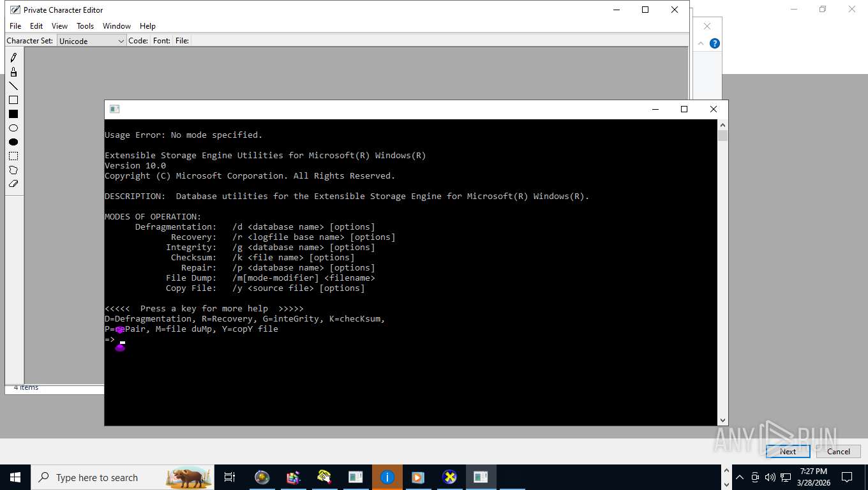868x490 pixels.
Task: Open Task View on the taskbar
Action: 230,477
